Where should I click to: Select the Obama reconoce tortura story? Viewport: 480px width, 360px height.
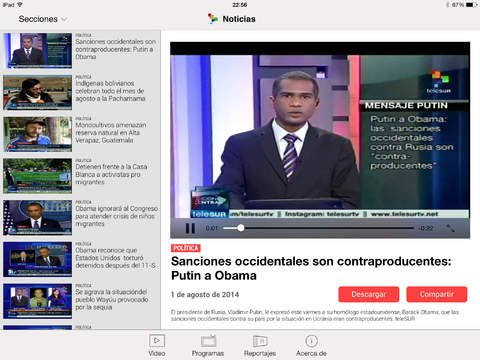coord(80,259)
